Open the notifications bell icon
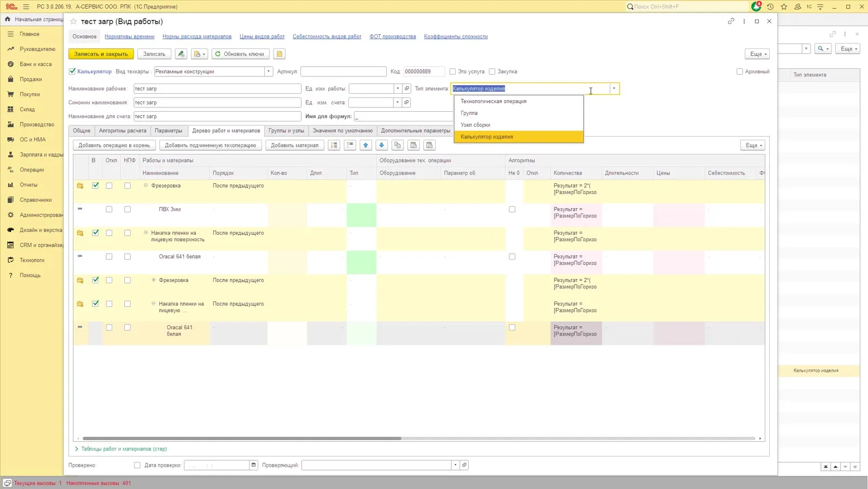The image size is (868, 489). [x=756, y=7]
